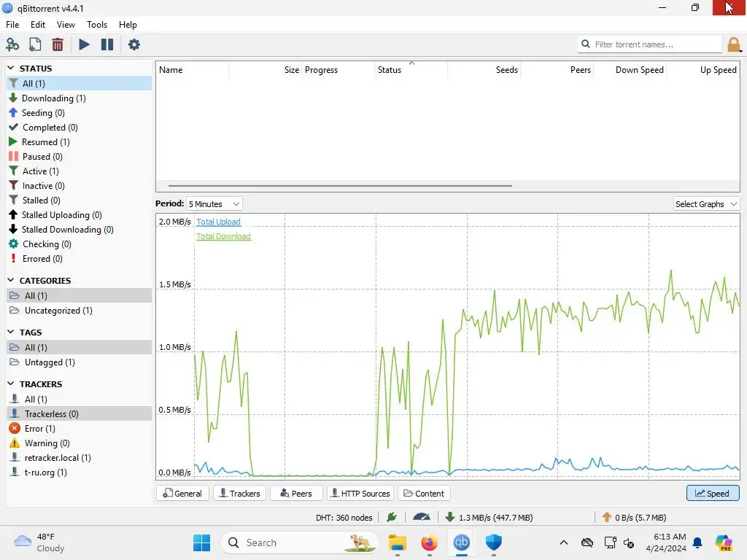The height and width of the screenshot is (560, 747).
Task: Switch to the Peers tab
Action: coord(296,494)
